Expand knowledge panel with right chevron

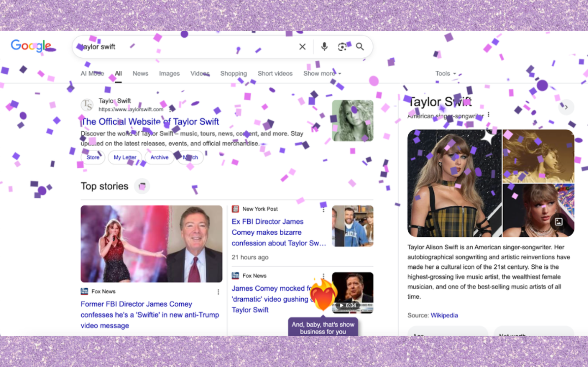566,107
